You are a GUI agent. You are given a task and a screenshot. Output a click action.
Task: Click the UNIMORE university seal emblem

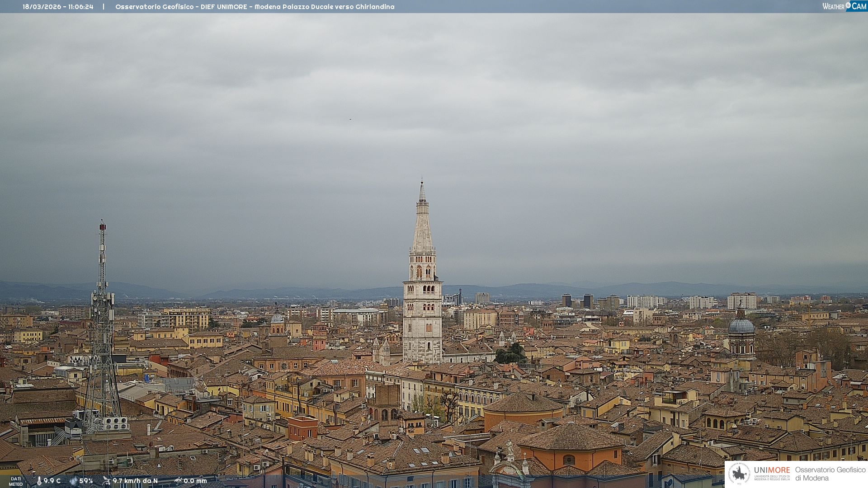[x=739, y=474]
